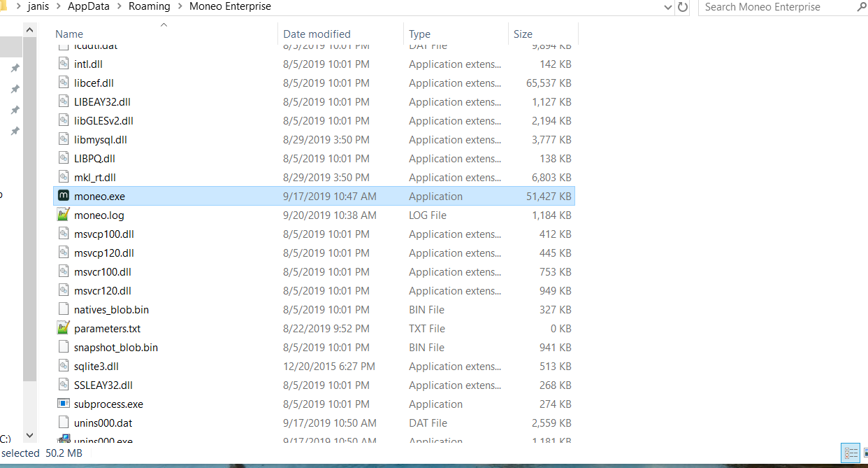Select the file named unins000.dat
The height and width of the screenshot is (468, 868).
pos(103,423)
